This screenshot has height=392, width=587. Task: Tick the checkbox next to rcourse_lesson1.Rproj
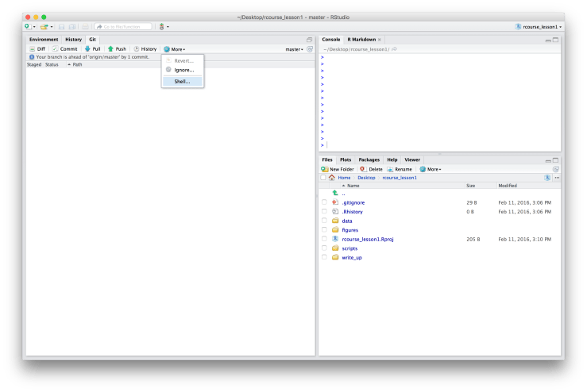click(324, 239)
